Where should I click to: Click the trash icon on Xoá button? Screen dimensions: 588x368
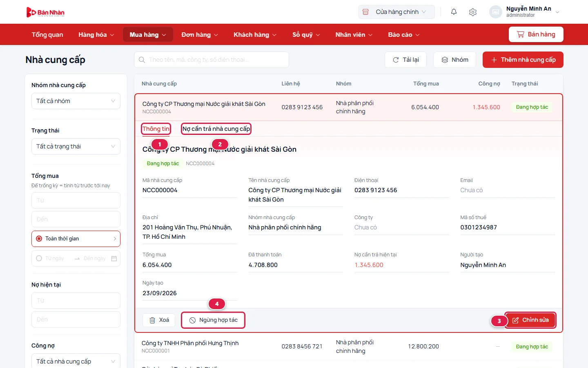[x=152, y=320]
